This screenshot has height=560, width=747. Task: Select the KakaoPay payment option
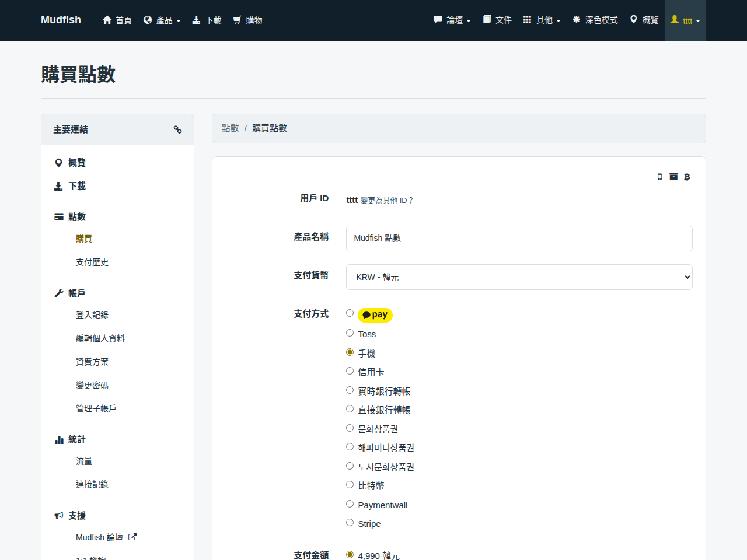click(x=350, y=313)
